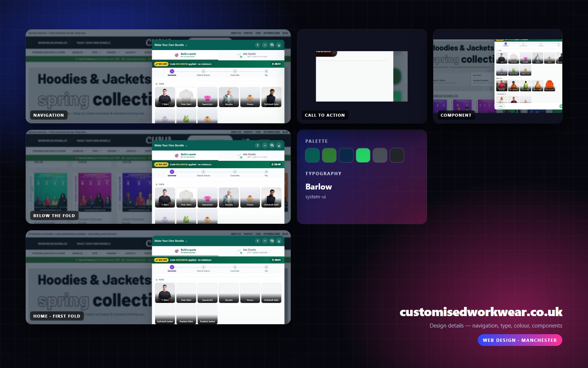Select step 4 Pay in Navigation card

pyautogui.click(x=266, y=73)
